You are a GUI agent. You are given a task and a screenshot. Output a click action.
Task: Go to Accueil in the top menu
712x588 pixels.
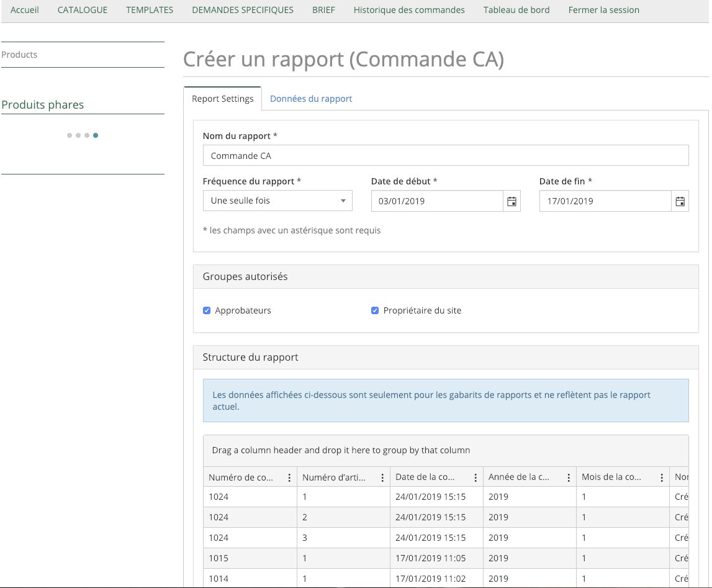25,10
